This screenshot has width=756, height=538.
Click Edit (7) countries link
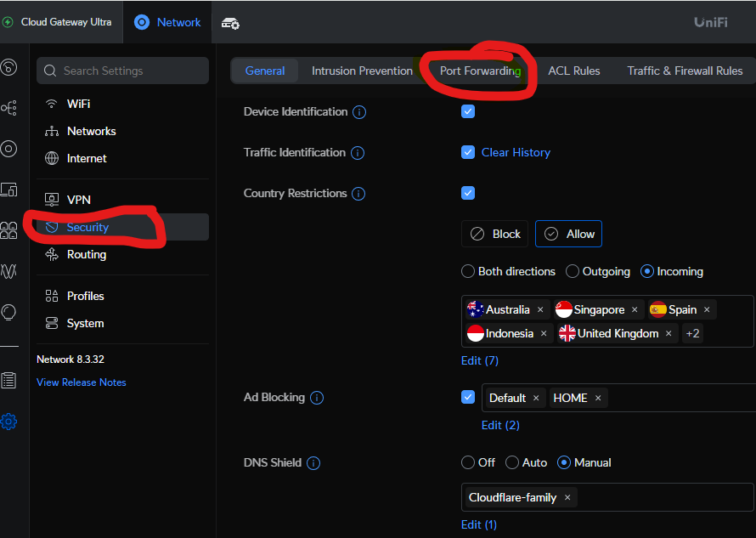[x=480, y=361]
